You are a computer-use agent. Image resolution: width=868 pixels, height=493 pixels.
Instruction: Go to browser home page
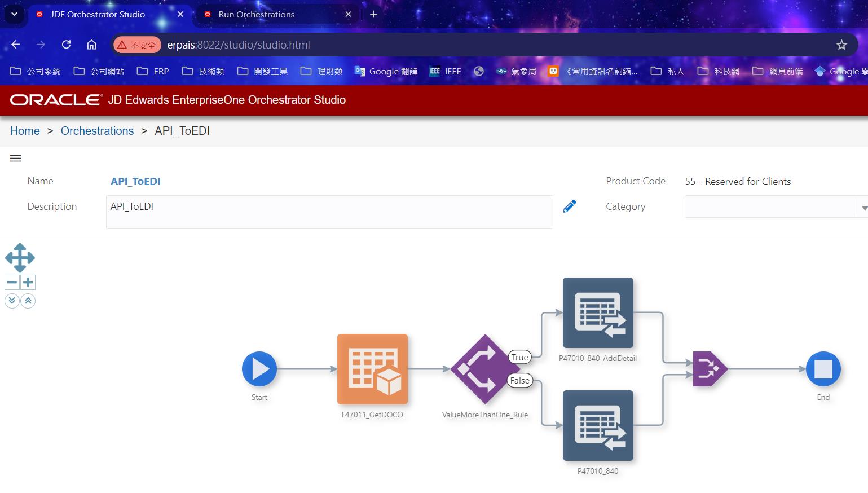[91, 45]
